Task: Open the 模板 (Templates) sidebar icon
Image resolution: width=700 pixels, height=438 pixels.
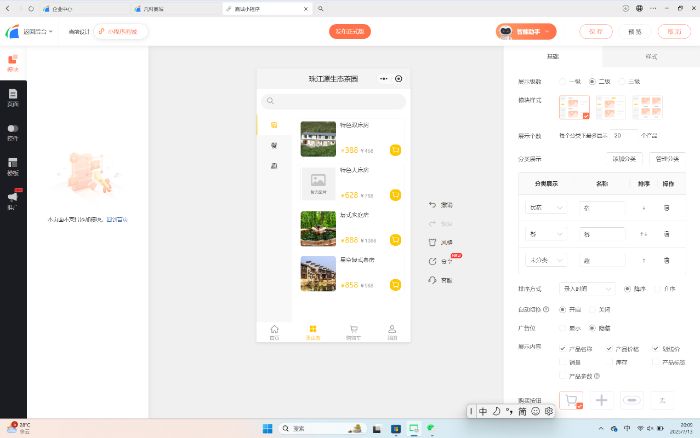Action: pyautogui.click(x=13, y=165)
